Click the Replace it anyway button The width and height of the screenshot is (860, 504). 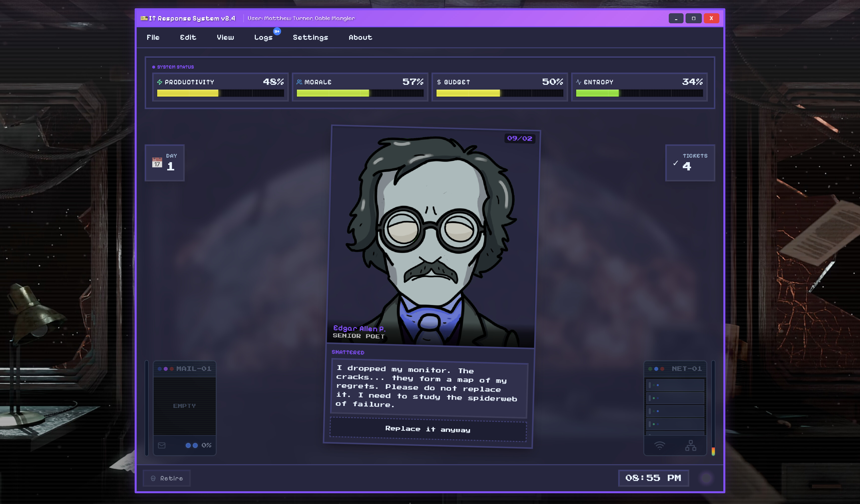point(428,429)
